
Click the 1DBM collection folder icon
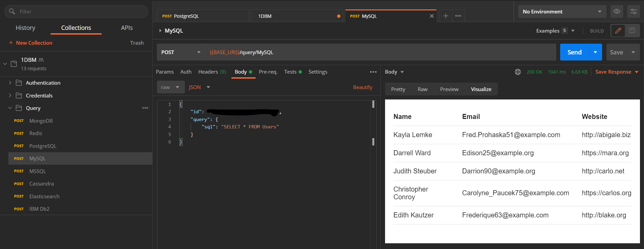(x=14, y=64)
